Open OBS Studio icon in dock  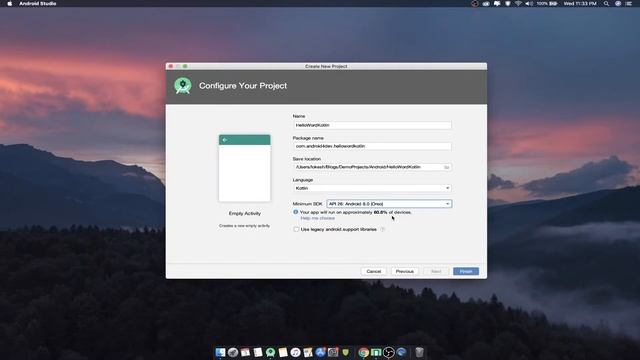(x=389, y=352)
